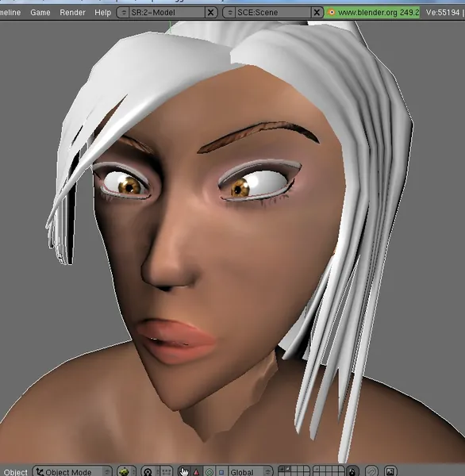465x476 pixels.
Task: Click the Ve:55194 vertex count text
Action: (443, 13)
